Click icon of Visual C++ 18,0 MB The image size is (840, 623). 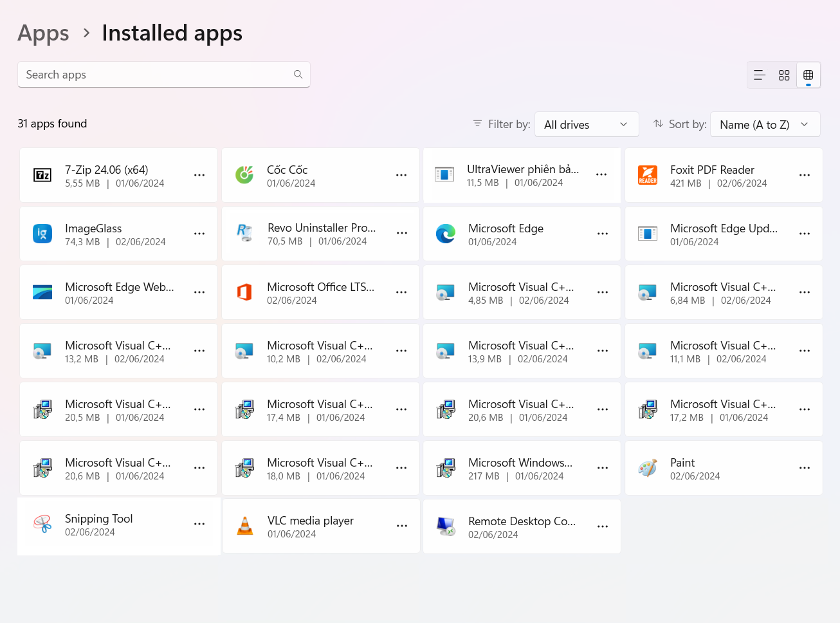click(x=244, y=468)
